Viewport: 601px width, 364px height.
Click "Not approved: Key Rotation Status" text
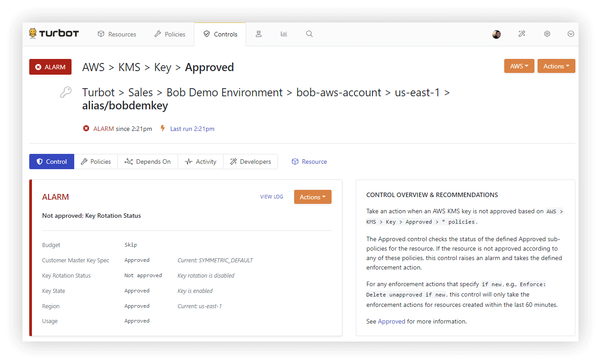click(x=91, y=216)
